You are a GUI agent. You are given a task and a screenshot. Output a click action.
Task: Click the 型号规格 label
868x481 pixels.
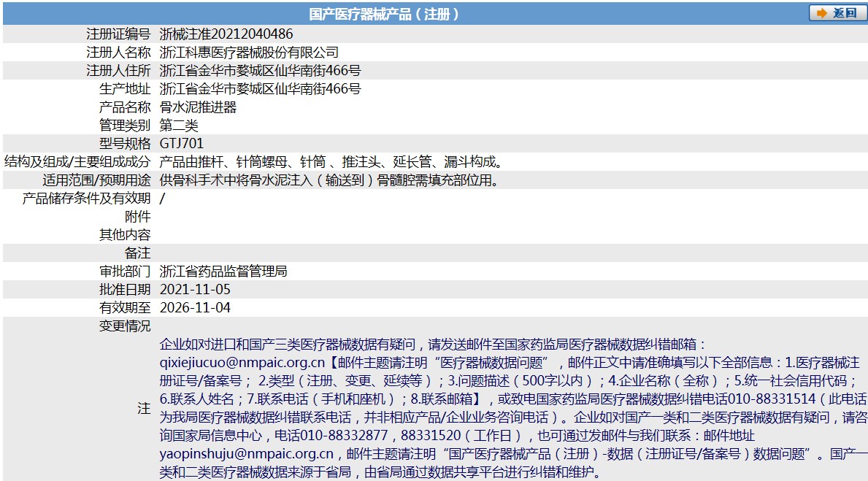point(125,144)
